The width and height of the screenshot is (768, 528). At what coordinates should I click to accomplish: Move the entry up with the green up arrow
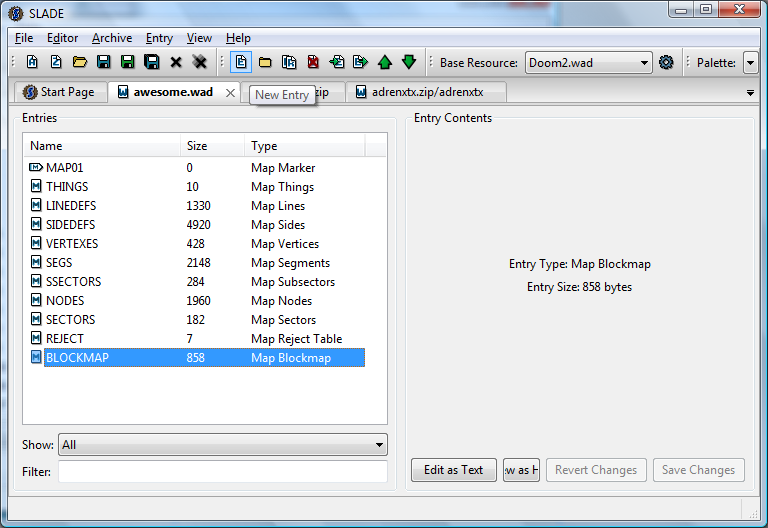[385, 62]
